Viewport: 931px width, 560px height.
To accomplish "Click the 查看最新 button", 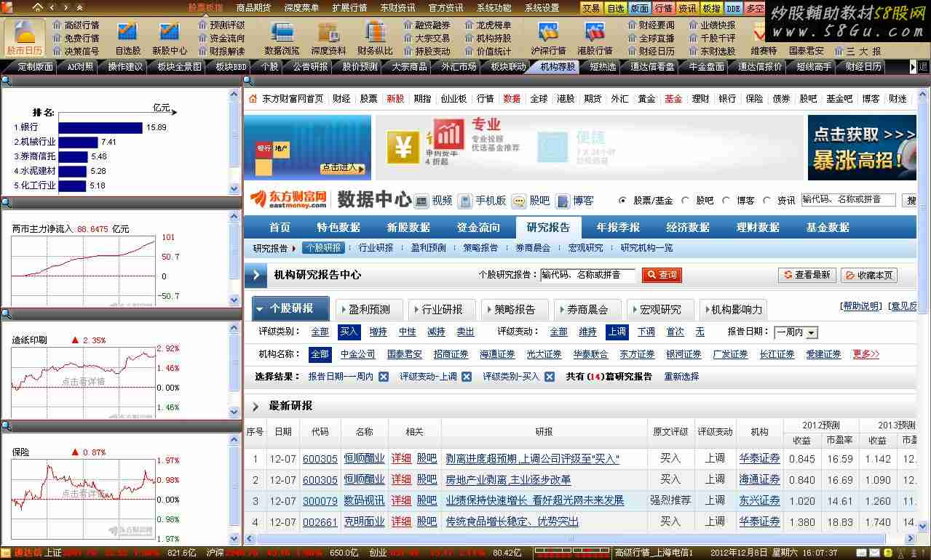I will click(807, 275).
